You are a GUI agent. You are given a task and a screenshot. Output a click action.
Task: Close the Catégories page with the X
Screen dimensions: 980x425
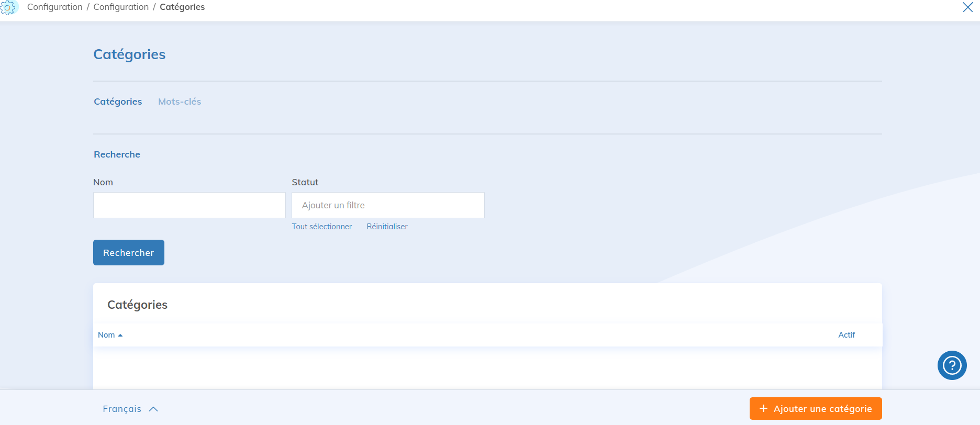967,7
